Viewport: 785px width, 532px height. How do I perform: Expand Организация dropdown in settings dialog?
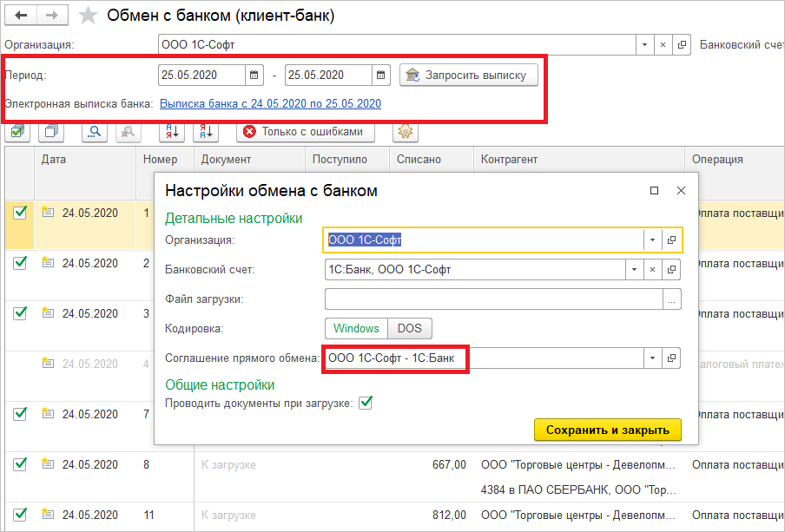(652, 240)
